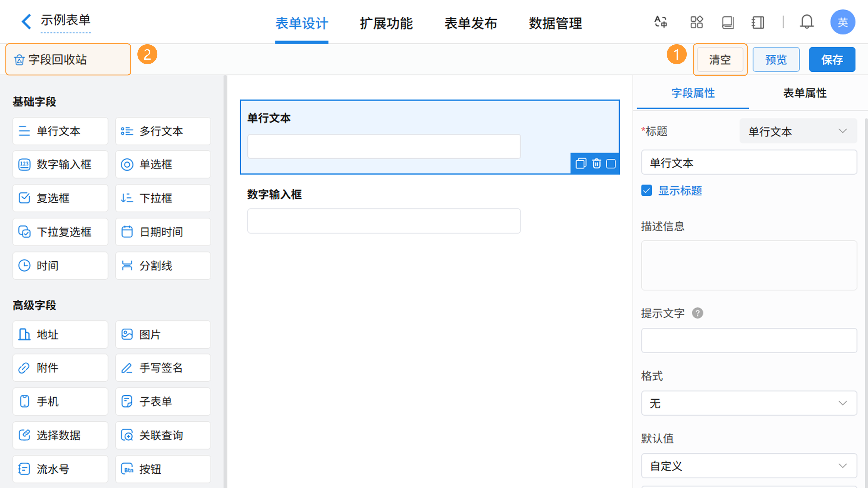Open the user avatar labeled 英
The image size is (868, 488).
point(842,22)
